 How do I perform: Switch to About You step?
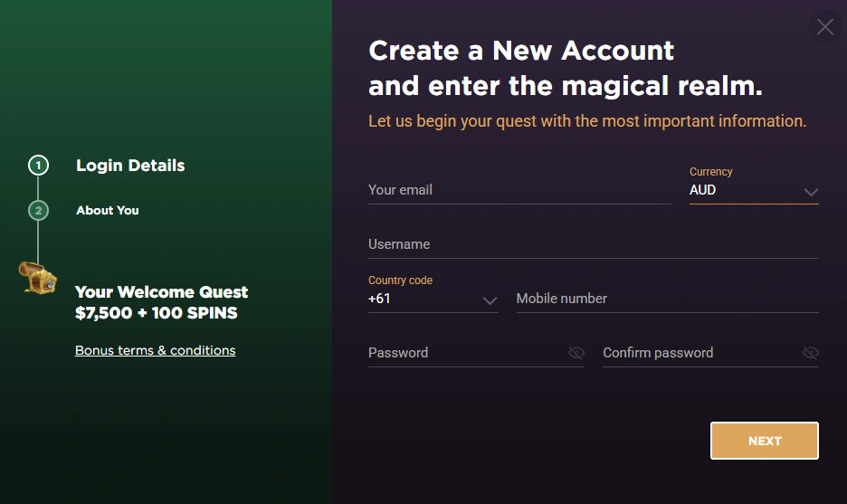coord(108,211)
